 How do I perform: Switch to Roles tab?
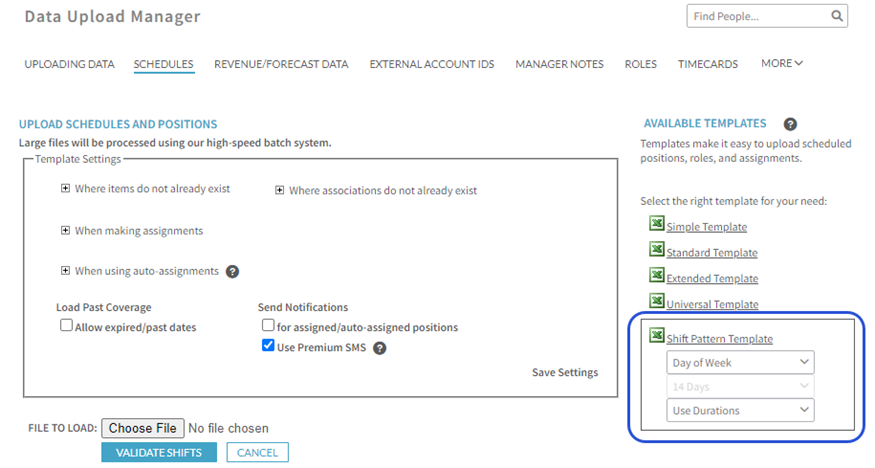click(641, 64)
